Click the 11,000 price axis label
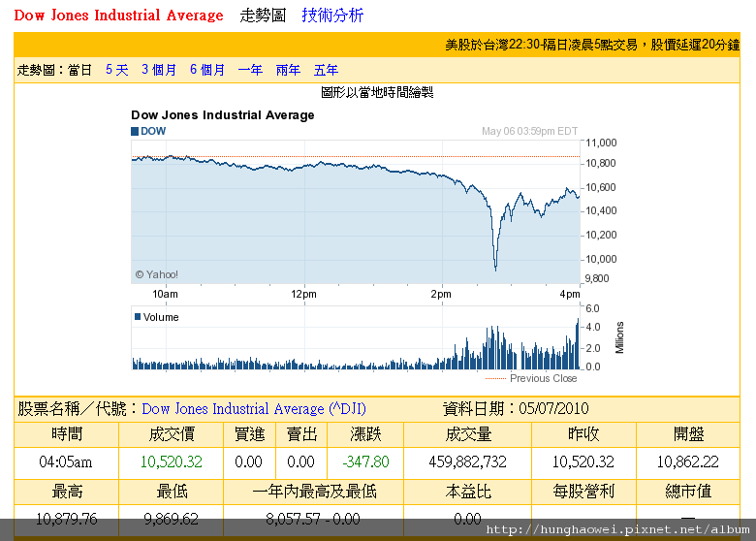Screen dimensions: 756x541 (601, 143)
